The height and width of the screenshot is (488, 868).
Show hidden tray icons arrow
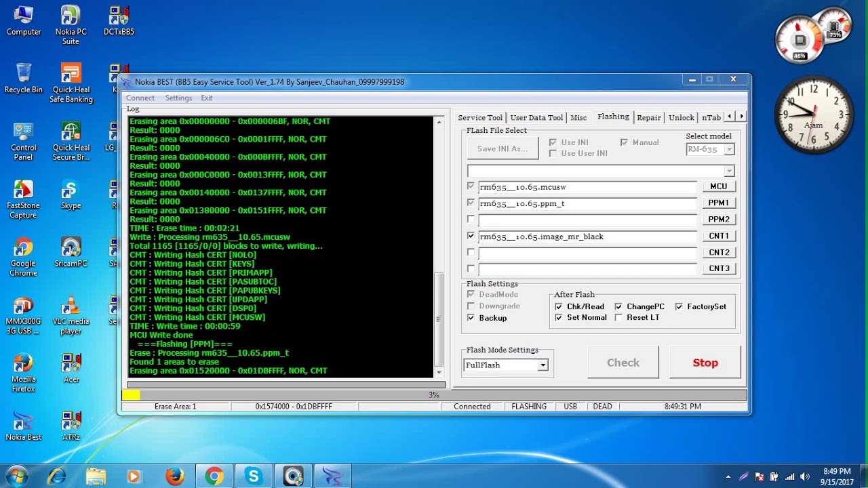tap(728, 476)
